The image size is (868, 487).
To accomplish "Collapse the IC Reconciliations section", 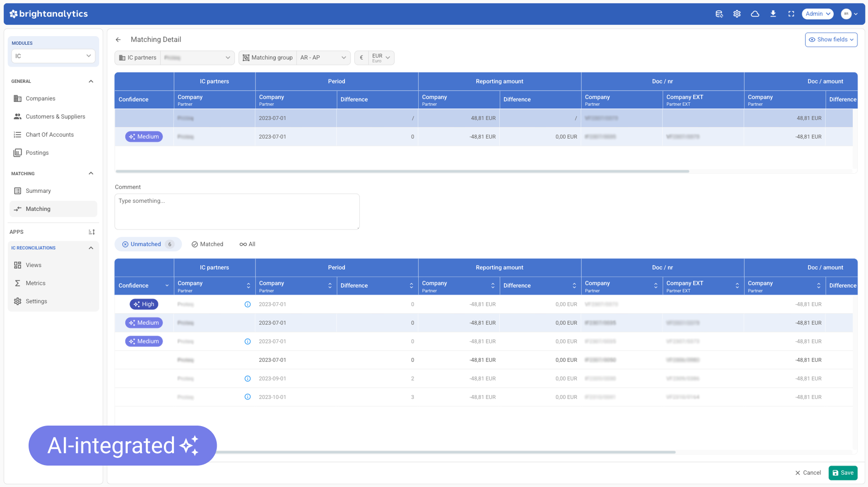I will point(91,248).
